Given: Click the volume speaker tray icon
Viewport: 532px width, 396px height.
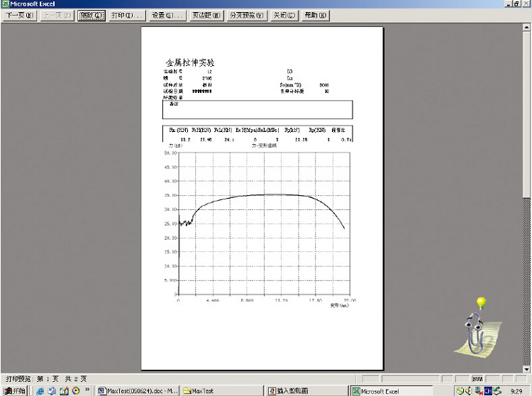Looking at the screenshot, I should tap(470, 391).
